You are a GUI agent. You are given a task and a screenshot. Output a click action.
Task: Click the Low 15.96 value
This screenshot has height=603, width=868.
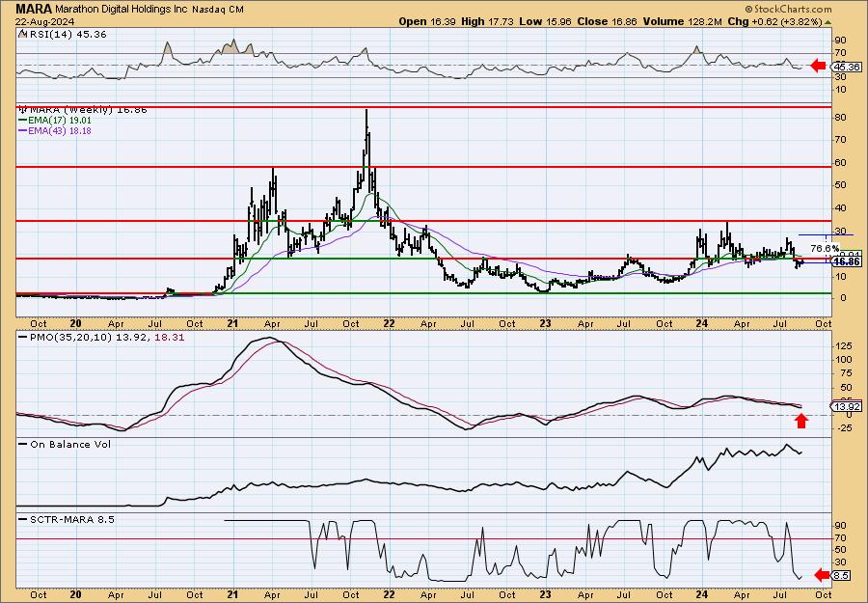[x=547, y=21]
